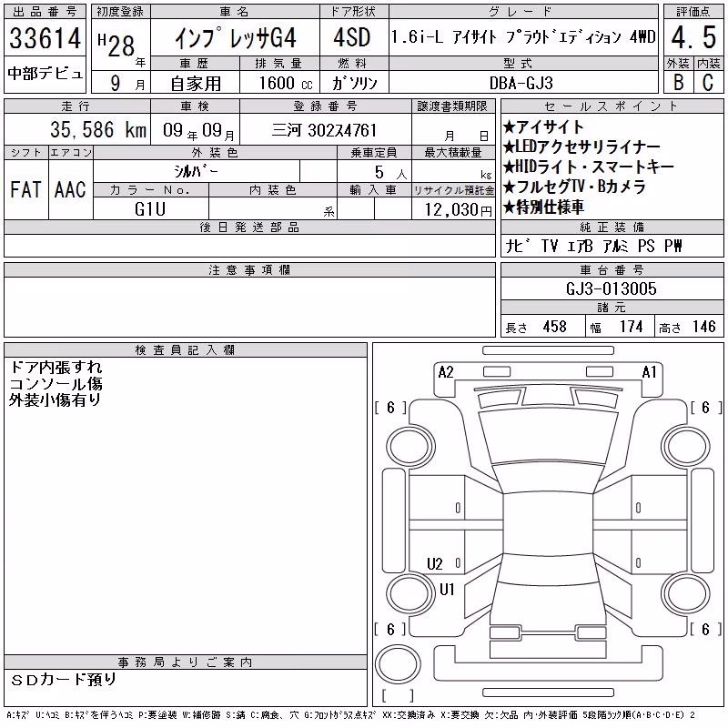The image size is (728, 728).
Task: Click the 中部デビュー label
Action: (x=45, y=74)
